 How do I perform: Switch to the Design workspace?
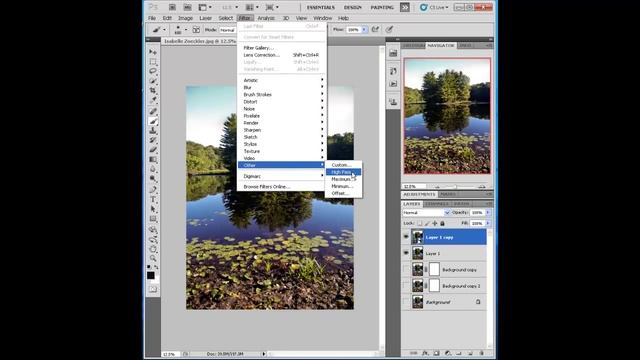pyautogui.click(x=353, y=7)
